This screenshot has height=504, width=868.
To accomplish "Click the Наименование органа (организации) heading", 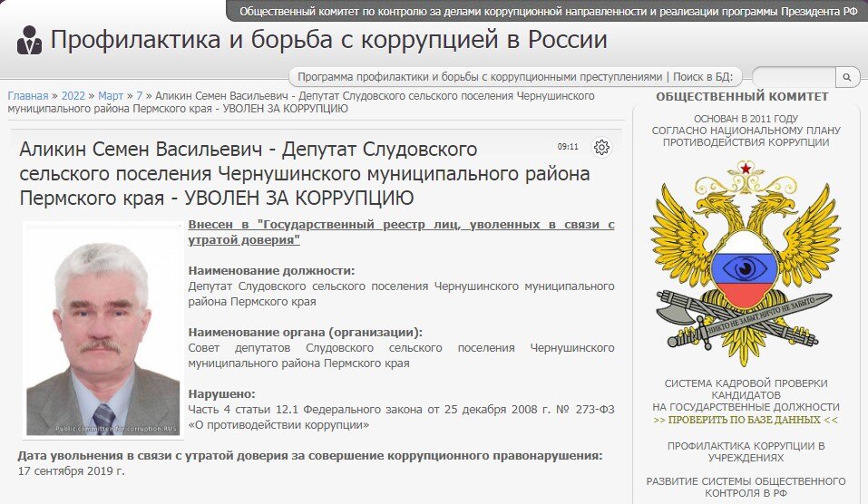I will point(305,332).
